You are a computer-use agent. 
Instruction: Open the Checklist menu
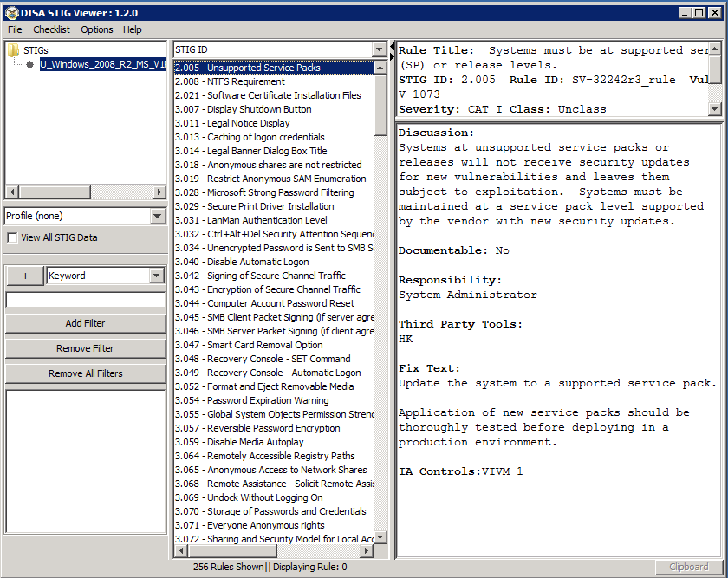click(x=51, y=29)
